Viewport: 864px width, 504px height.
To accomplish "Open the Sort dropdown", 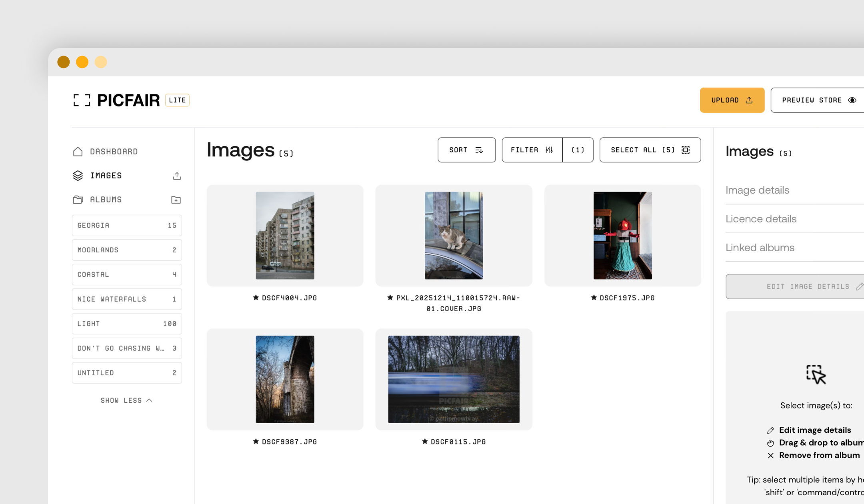I will pyautogui.click(x=466, y=150).
